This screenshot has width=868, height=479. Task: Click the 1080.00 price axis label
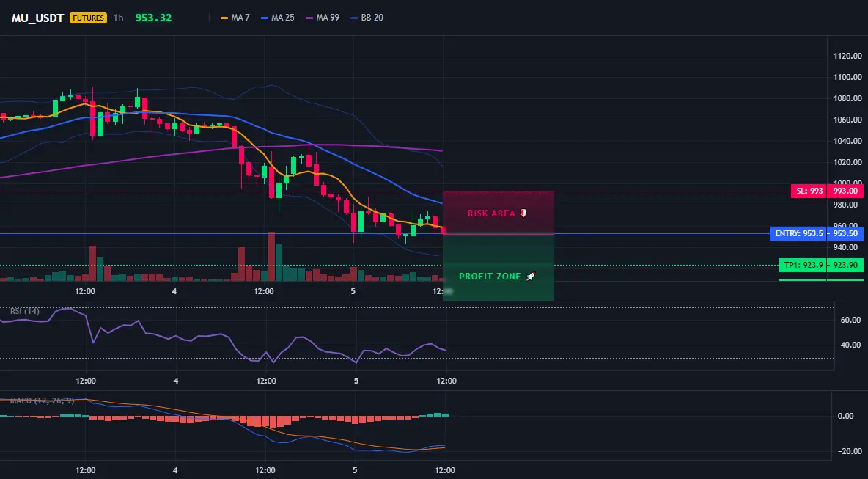coord(847,98)
